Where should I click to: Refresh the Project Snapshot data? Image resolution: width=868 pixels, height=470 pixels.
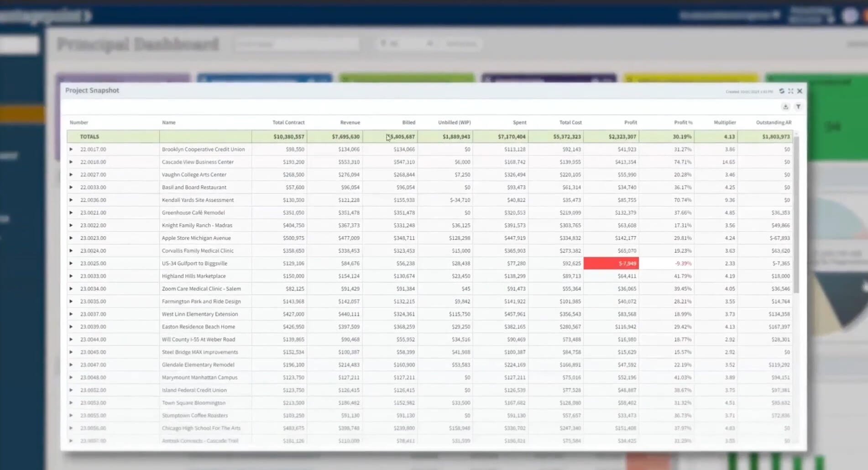(782, 91)
